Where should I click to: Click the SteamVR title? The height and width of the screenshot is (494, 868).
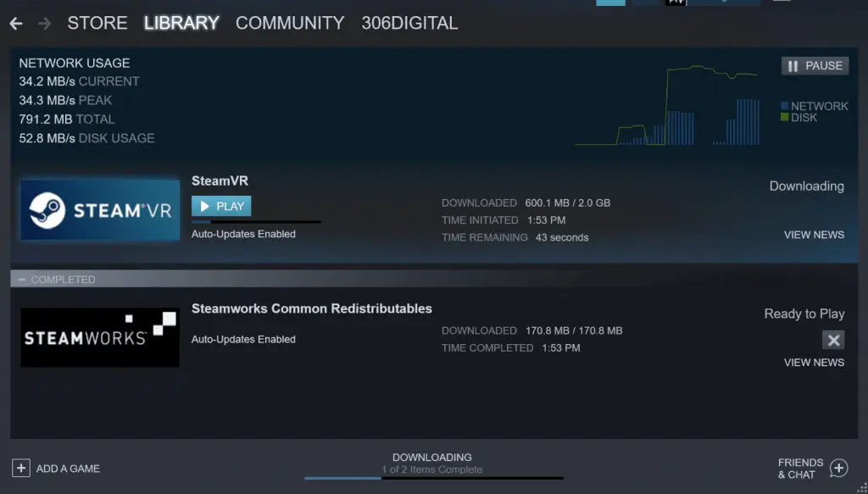click(x=220, y=180)
